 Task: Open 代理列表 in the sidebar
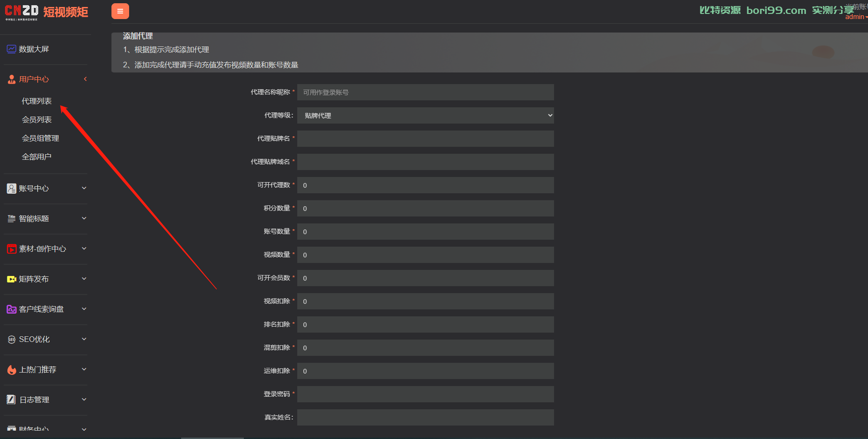coord(37,101)
